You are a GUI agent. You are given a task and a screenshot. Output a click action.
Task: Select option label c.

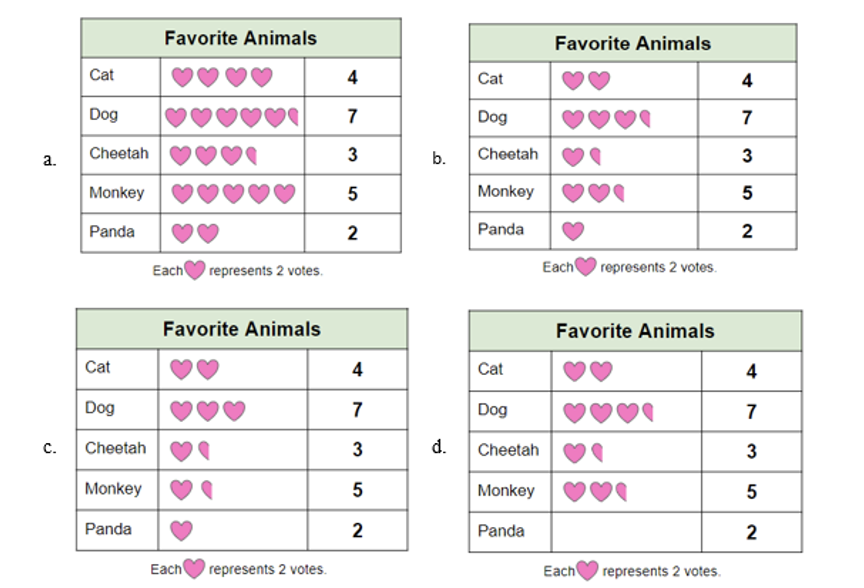50,447
